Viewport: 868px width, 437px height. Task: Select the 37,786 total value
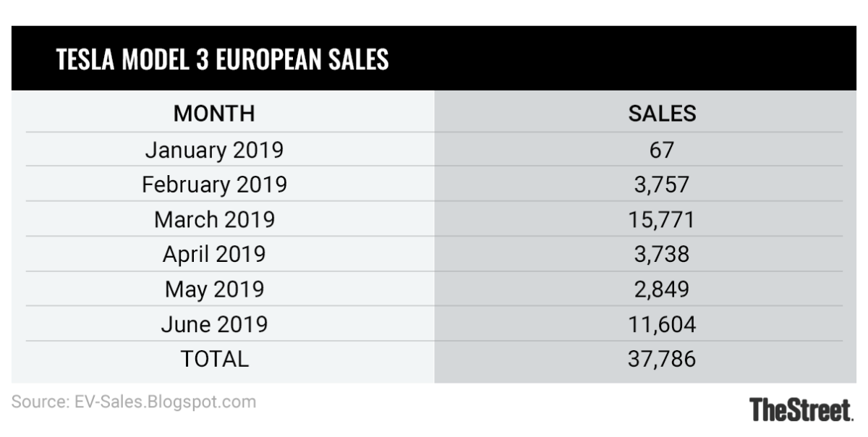(662, 359)
